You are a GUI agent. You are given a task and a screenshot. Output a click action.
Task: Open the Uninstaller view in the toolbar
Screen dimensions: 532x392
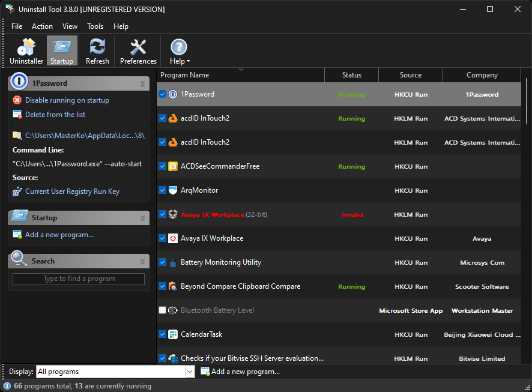click(x=26, y=51)
